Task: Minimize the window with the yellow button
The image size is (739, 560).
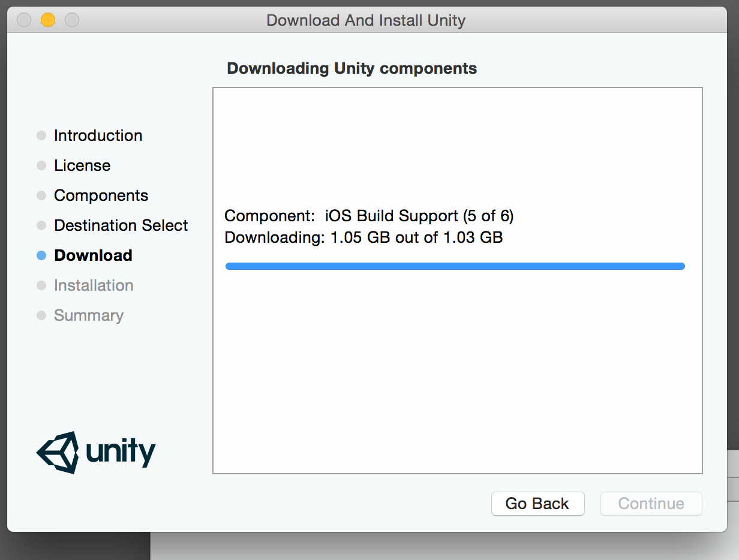Action: tap(48, 20)
